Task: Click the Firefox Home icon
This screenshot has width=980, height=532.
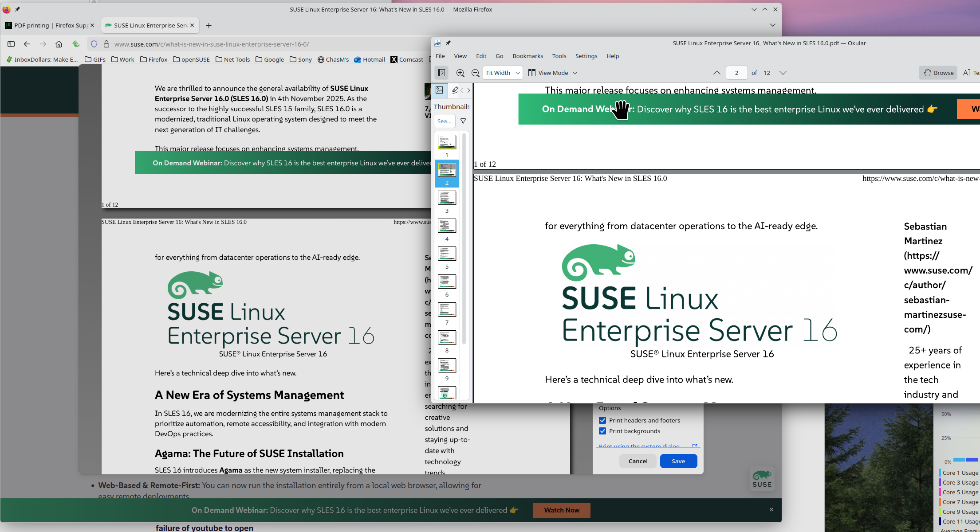Action: click(x=59, y=44)
